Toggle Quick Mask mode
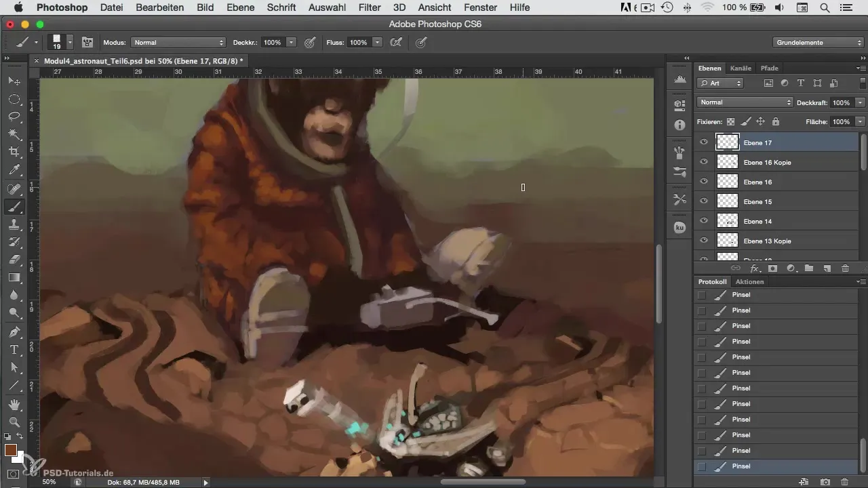The height and width of the screenshot is (488, 868). pyautogui.click(x=13, y=474)
